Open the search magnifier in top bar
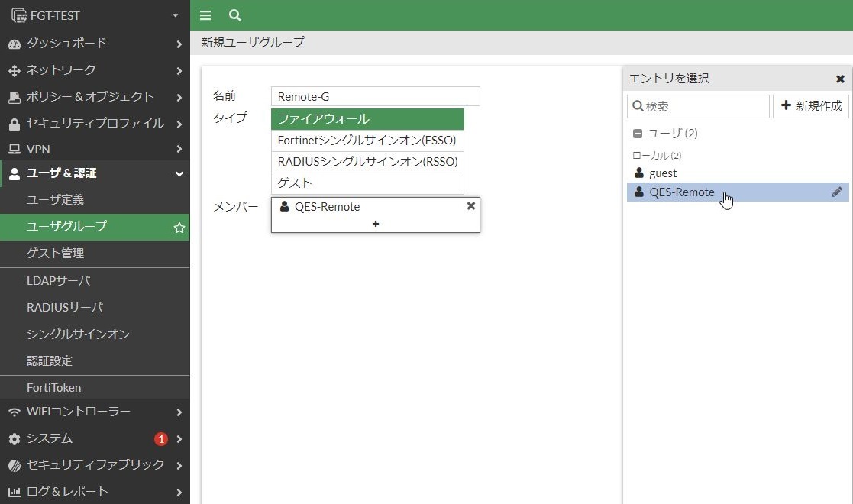853x504 pixels. point(235,15)
